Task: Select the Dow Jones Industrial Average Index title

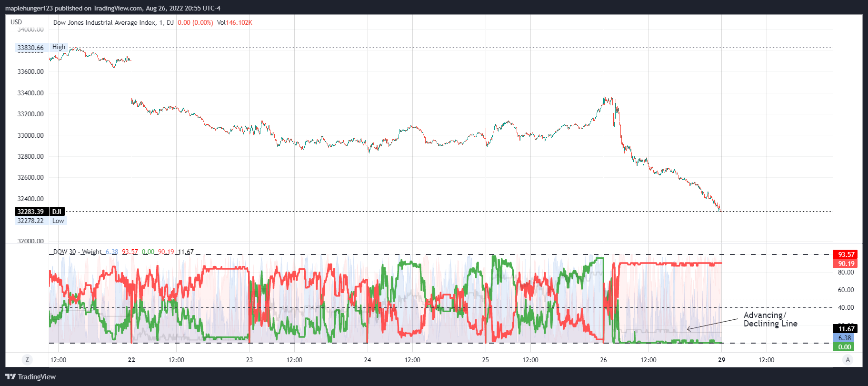Action: 104,22
